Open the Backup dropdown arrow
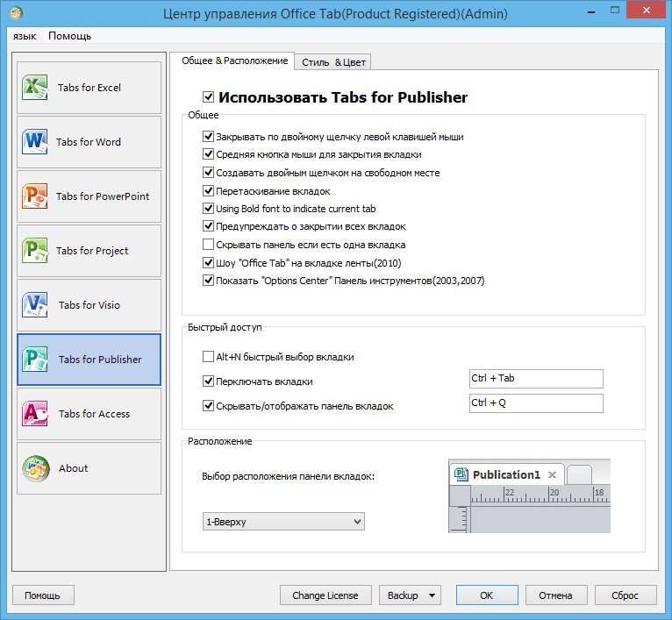The height and width of the screenshot is (620, 672). click(x=433, y=595)
